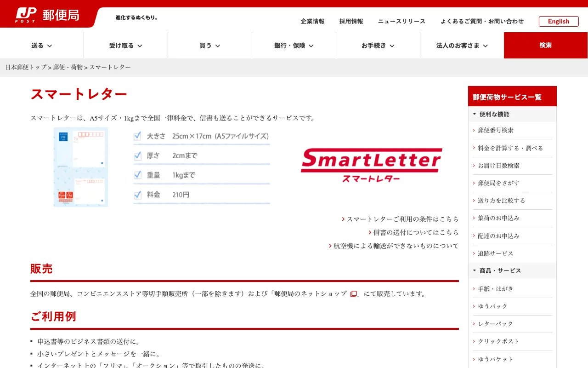Go to 日本郵便トップ breadcrumb link
Screen dimensions: 588x368
(x=26, y=67)
